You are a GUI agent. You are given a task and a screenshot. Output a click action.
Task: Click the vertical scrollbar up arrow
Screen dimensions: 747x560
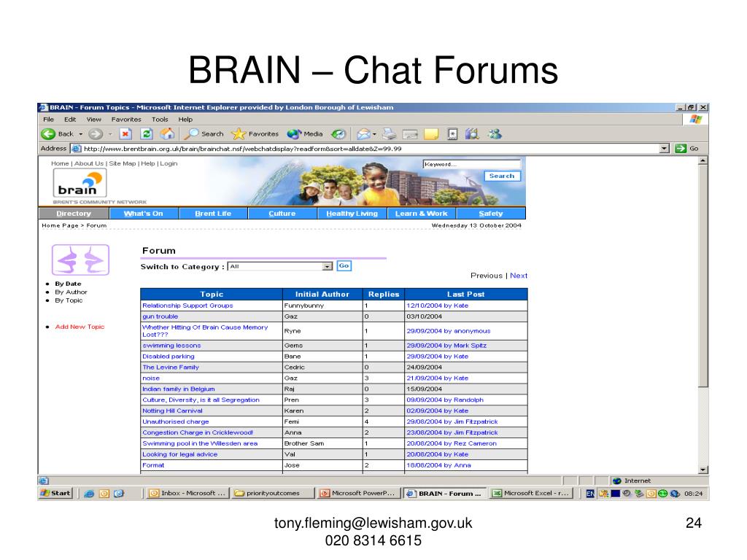pos(703,161)
